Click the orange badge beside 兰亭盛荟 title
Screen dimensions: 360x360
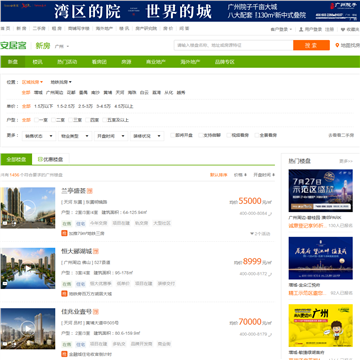point(89,191)
